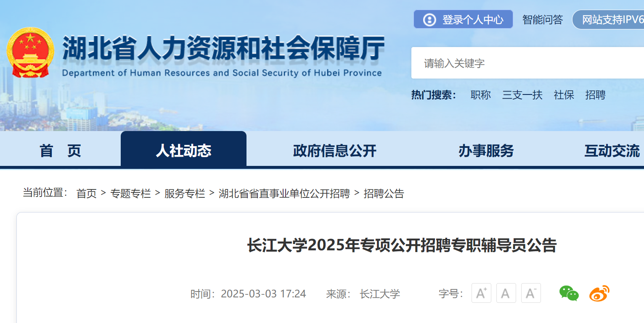Open 登录个人中心 login button
The width and height of the screenshot is (644, 323).
[463, 19]
